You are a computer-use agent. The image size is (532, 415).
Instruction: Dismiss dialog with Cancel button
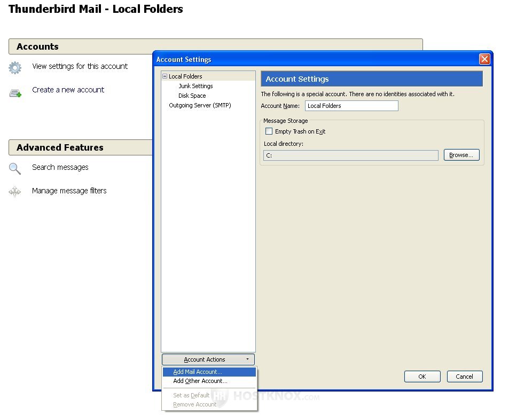point(465,377)
